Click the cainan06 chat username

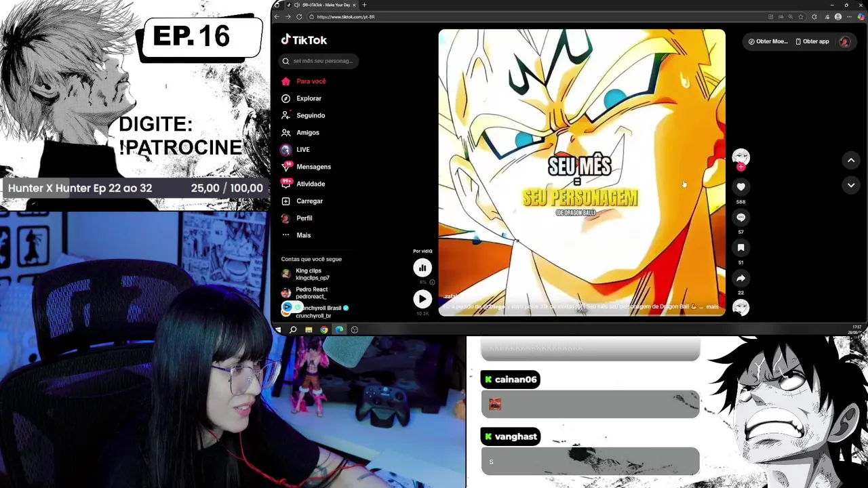coord(515,380)
